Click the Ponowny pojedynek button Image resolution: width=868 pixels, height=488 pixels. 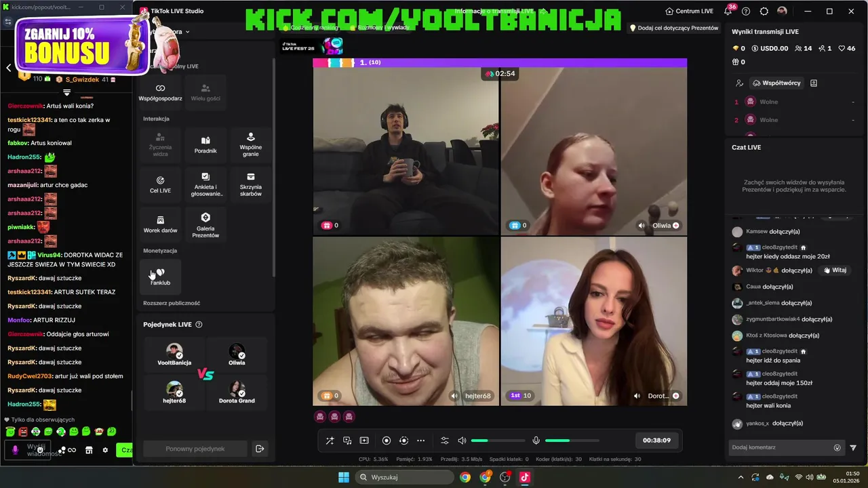[x=195, y=449]
